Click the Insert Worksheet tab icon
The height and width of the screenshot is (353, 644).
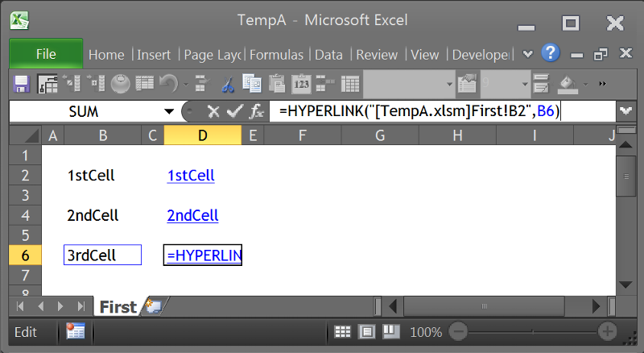coord(154,306)
